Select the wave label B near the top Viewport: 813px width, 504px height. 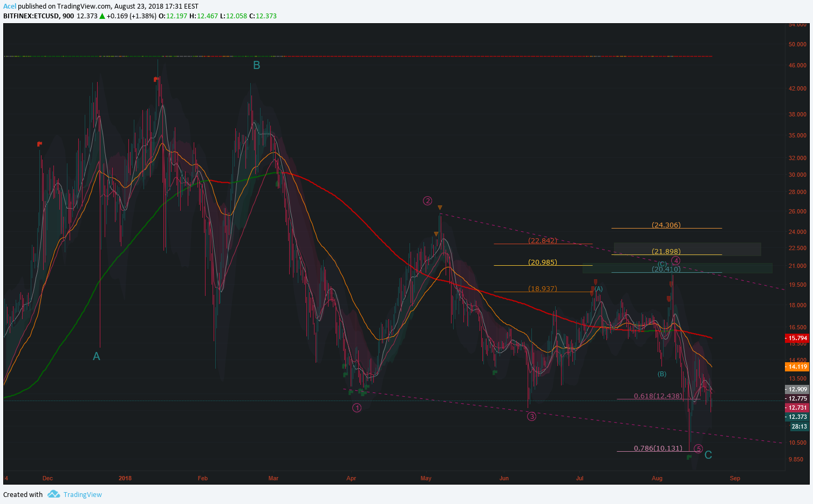[x=257, y=65]
